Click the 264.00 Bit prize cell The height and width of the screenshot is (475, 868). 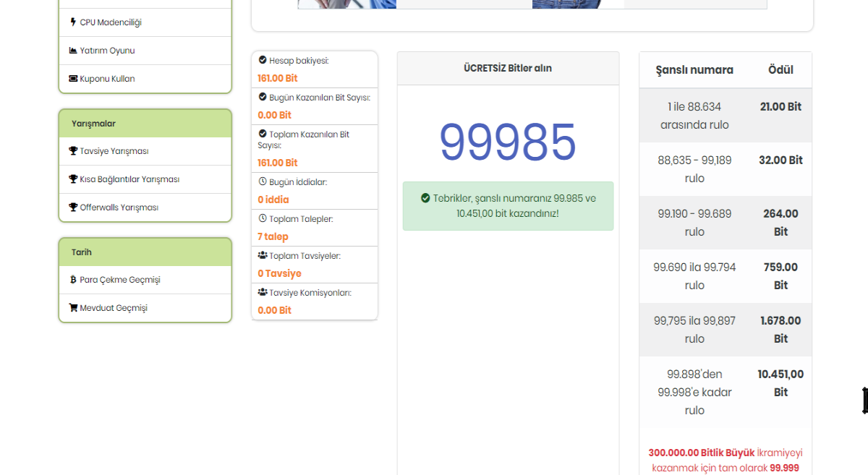(x=780, y=223)
